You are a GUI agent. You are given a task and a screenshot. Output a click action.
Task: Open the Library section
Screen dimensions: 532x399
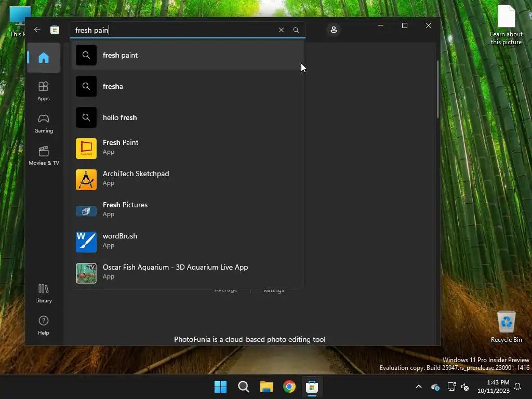tap(44, 294)
